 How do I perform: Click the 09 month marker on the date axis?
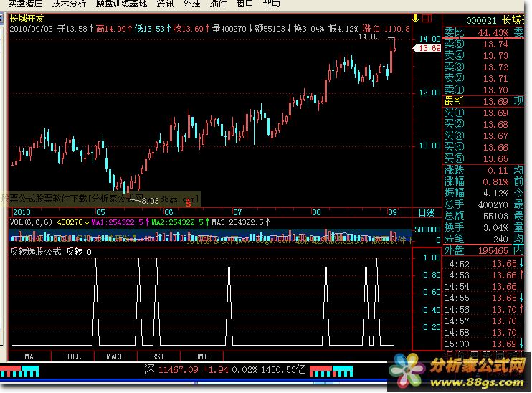[392, 212]
